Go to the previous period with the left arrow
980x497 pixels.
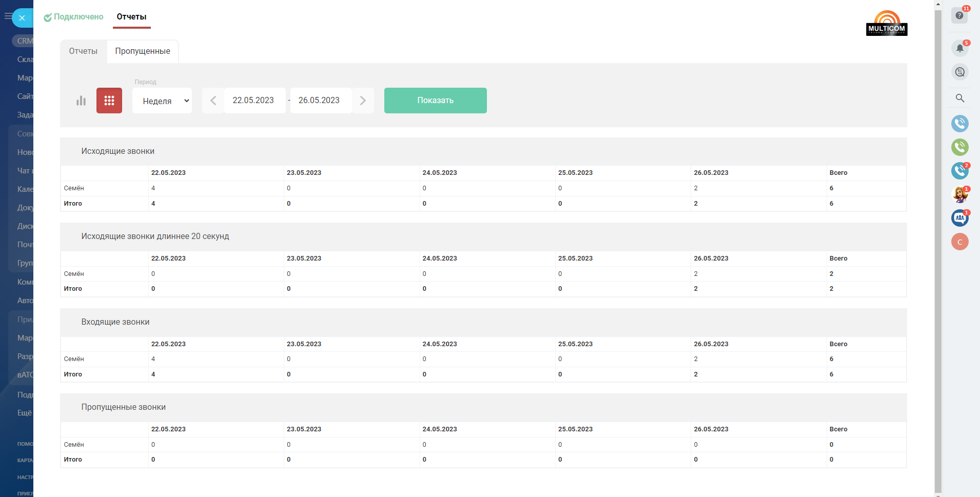coord(213,101)
